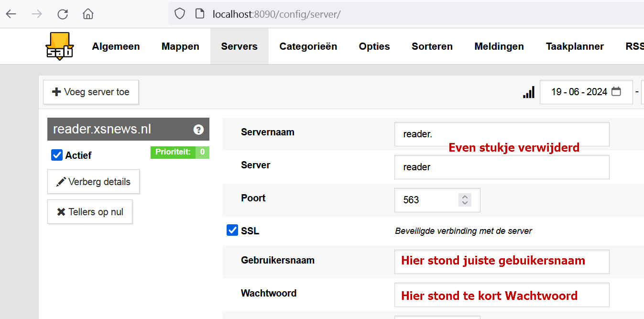Click the SABnzbd logo icon
Image resolution: width=644 pixels, height=319 pixels.
[60, 46]
